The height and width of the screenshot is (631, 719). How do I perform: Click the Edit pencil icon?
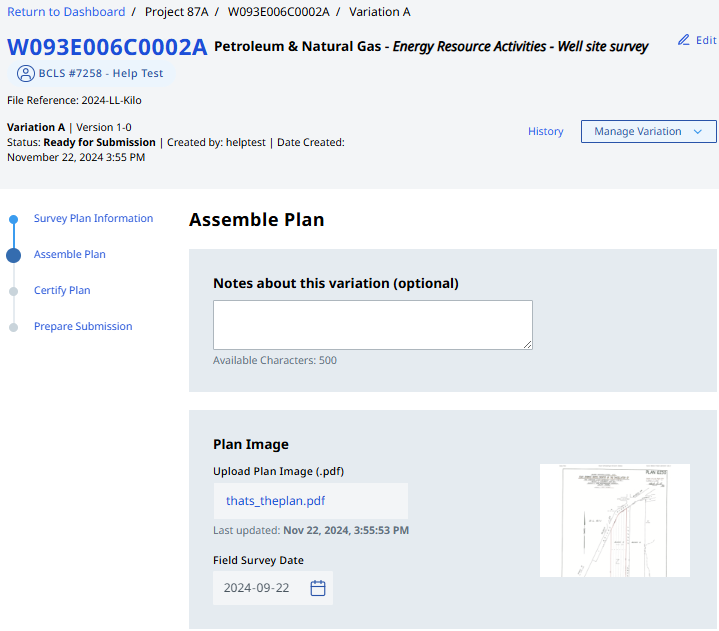(684, 40)
